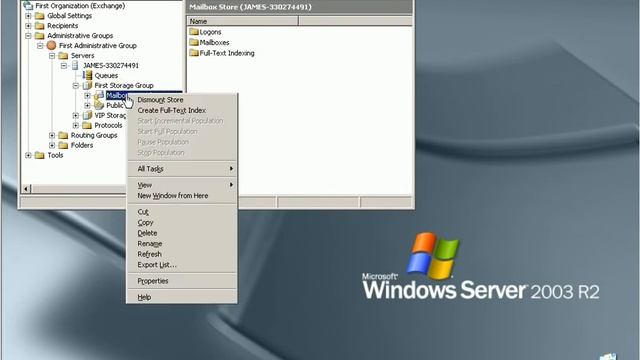Choose Export List... menu entry
The width and height of the screenshot is (640, 360).
coord(182,265)
